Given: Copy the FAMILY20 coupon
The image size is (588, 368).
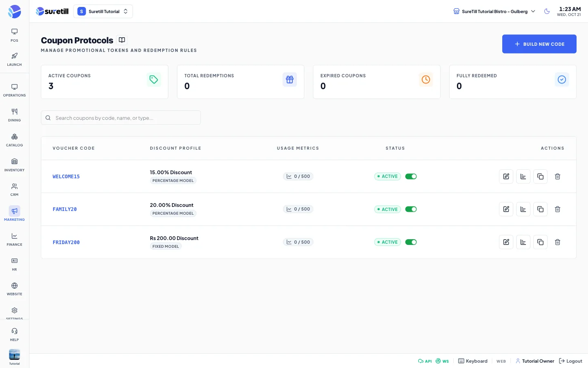Looking at the screenshot, I should pyautogui.click(x=540, y=209).
